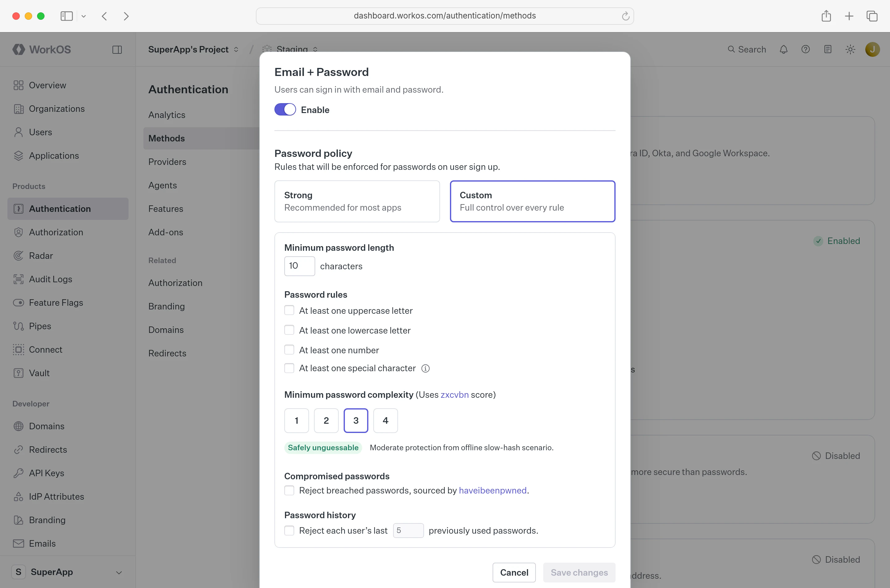Viewport: 890px width, 588px height.
Task: Click the Connect icon
Action: pos(18,350)
